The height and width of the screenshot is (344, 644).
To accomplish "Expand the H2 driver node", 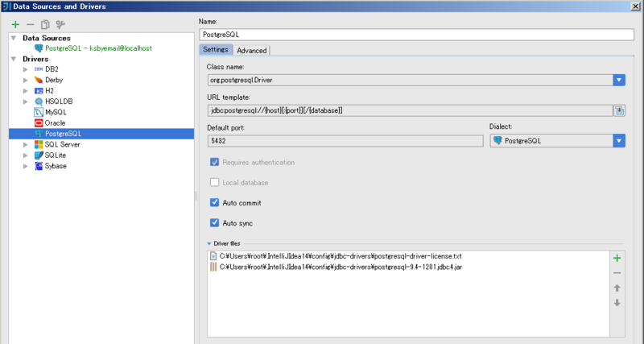I will tap(26, 91).
